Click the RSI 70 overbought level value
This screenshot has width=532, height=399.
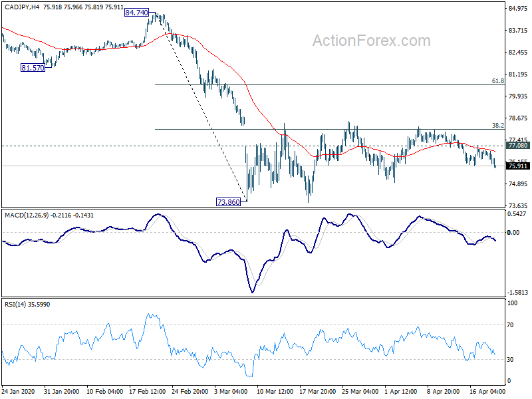pos(510,325)
